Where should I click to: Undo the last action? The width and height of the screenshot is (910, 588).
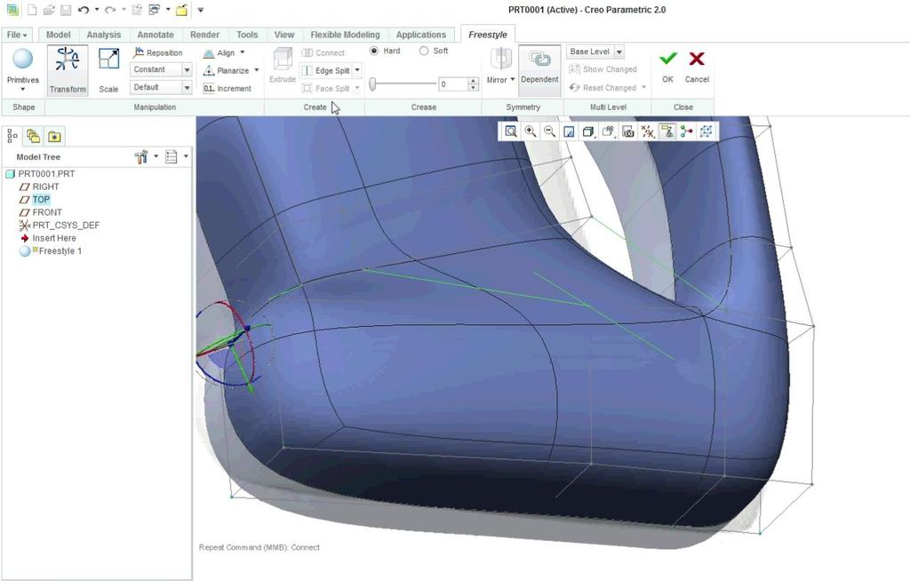pyautogui.click(x=84, y=10)
